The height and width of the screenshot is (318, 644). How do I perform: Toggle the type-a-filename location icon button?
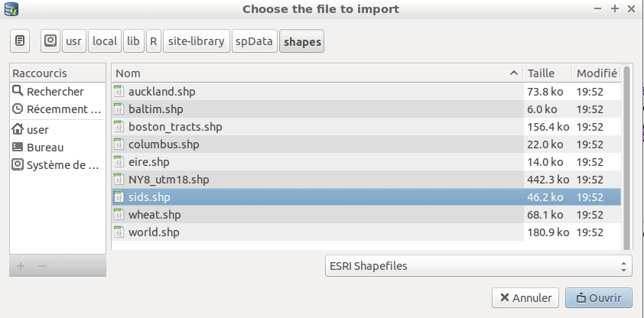point(20,41)
